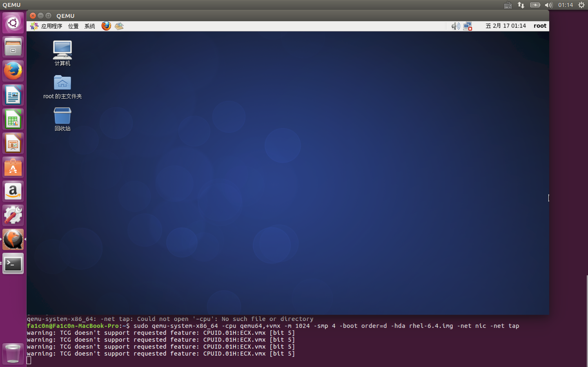Image resolution: width=588 pixels, height=367 pixels.
Task: Open host sound volume indicator
Action: pyautogui.click(x=549, y=5)
